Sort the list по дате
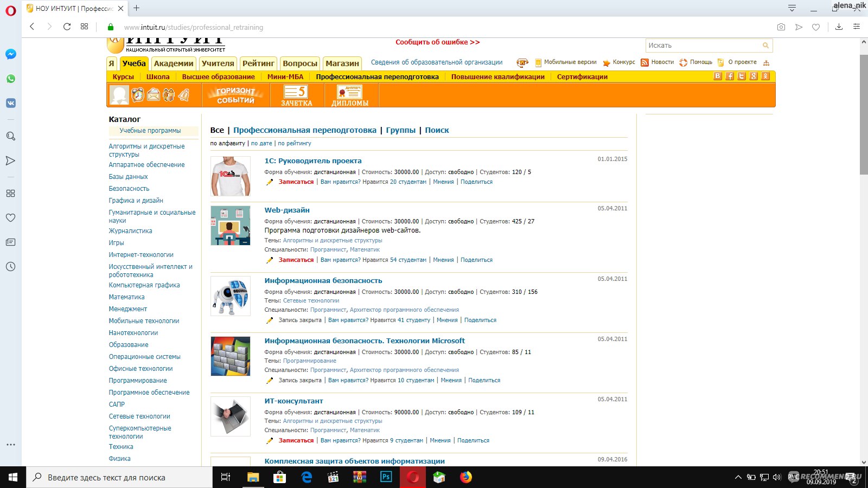Viewport: 868px width, 488px height. pos(261,143)
